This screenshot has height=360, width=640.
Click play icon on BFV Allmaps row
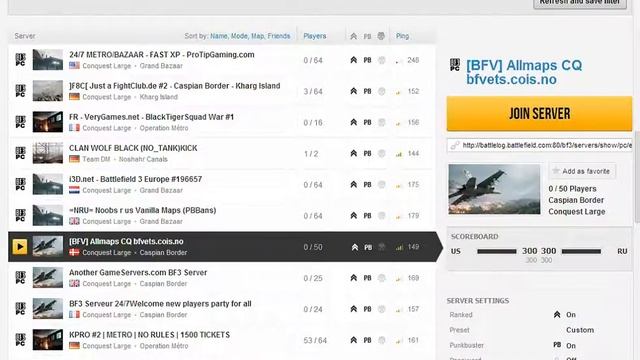[20, 247]
